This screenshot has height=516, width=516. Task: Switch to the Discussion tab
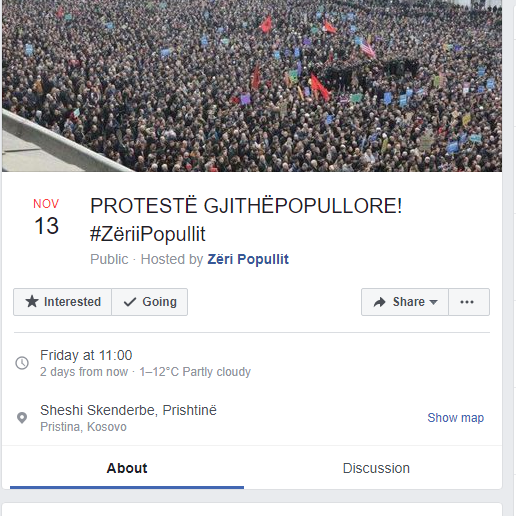click(x=376, y=468)
